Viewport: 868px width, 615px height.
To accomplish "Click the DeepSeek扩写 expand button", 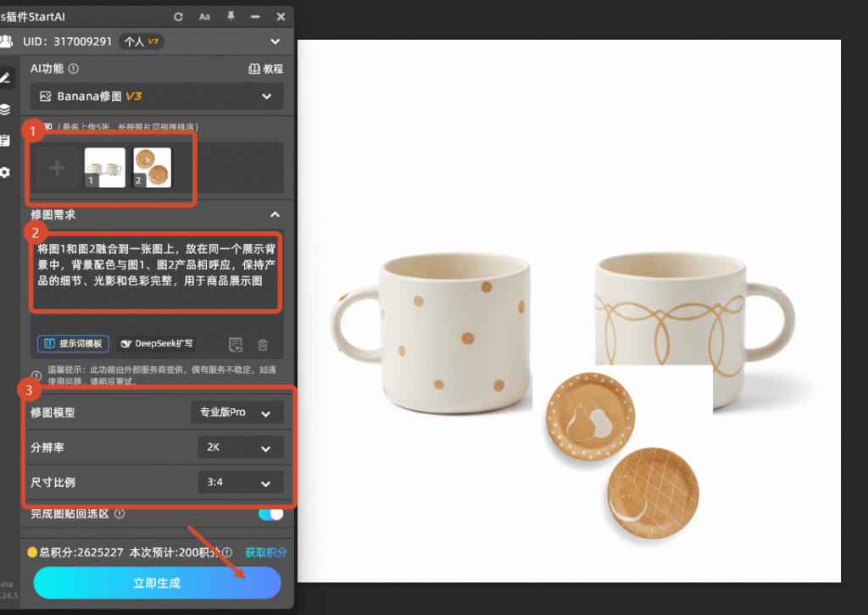I will click(x=157, y=343).
